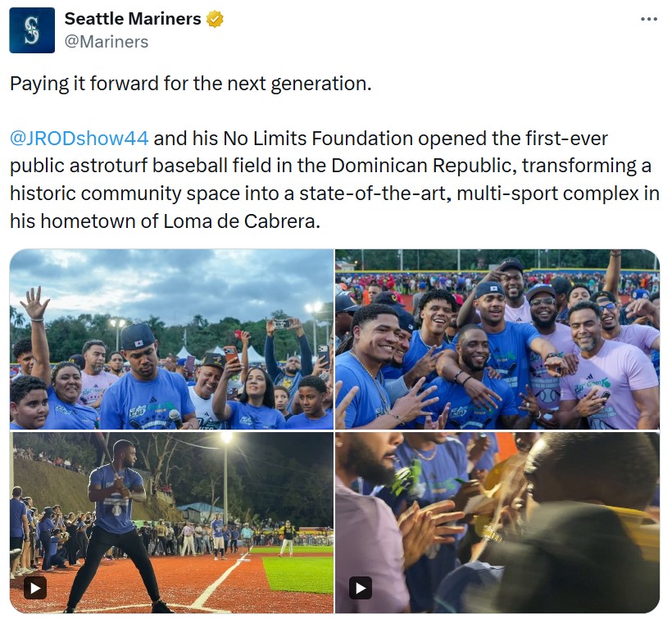
Task: Play the handshake crowd video
Action: click(x=361, y=588)
